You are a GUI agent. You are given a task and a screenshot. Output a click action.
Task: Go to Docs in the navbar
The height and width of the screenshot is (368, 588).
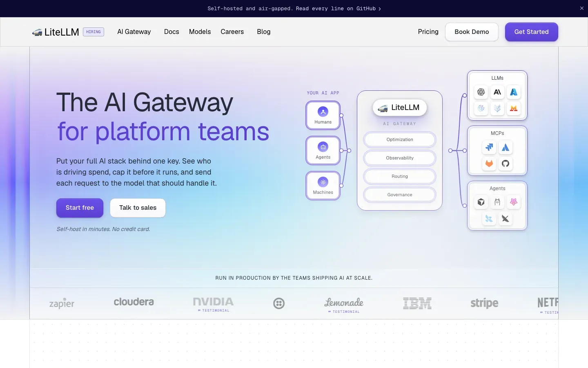click(171, 32)
